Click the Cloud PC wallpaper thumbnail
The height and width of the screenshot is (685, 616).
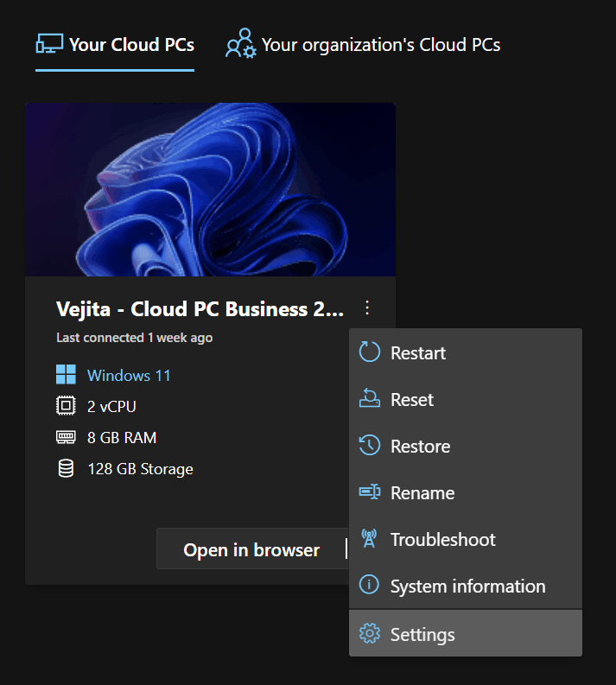tap(211, 189)
